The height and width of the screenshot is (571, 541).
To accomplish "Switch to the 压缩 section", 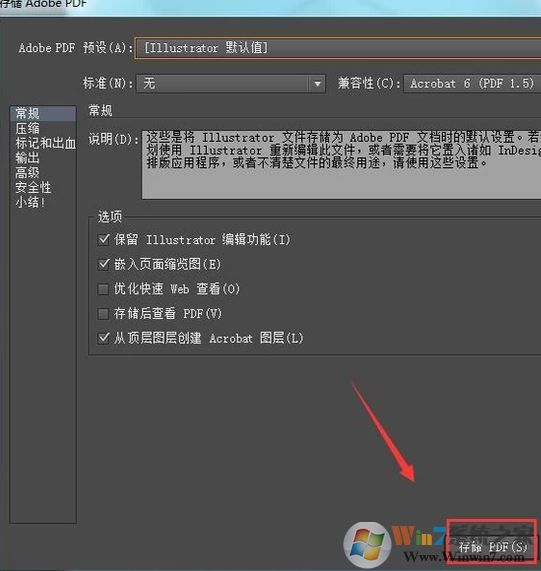I will click(43, 128).
